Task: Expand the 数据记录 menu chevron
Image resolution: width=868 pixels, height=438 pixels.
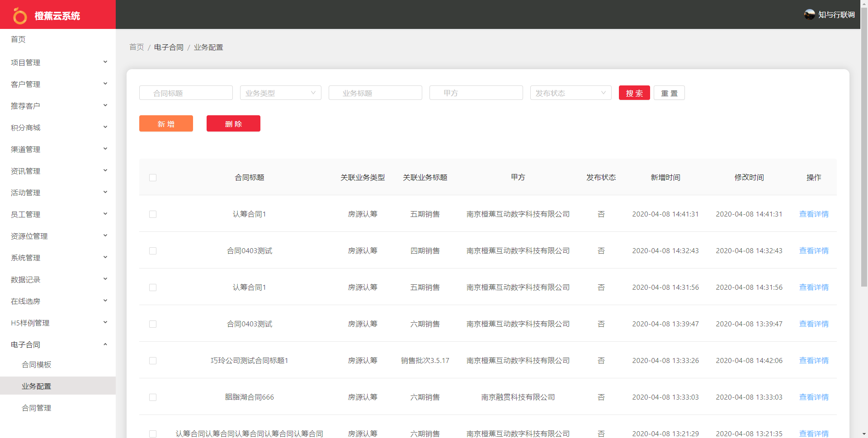Action: (105, 279)
